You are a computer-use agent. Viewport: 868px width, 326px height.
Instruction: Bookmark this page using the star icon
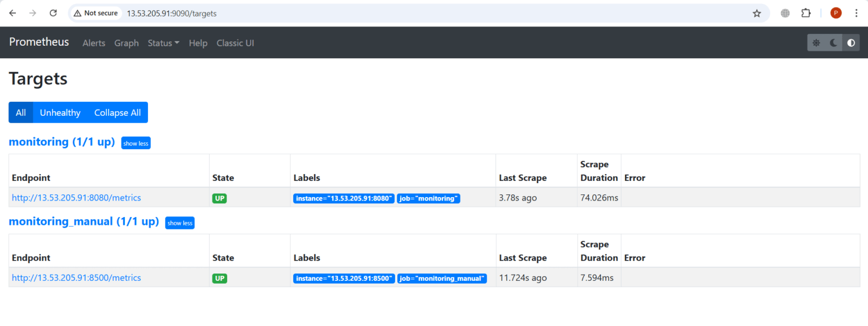757,12
